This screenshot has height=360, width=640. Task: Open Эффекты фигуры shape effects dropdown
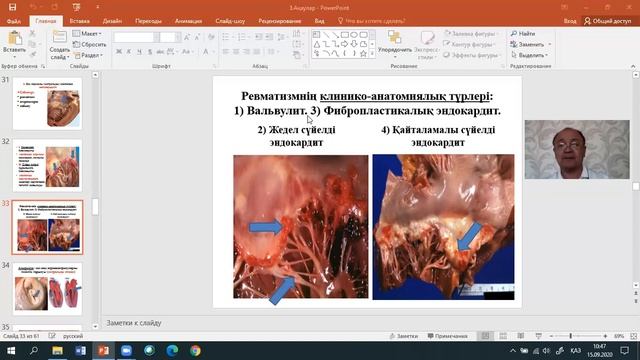472,55
